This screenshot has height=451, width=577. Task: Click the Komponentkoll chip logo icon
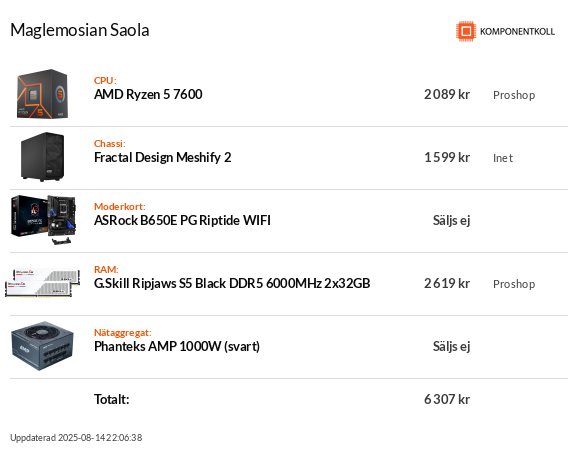coord(466,31)
